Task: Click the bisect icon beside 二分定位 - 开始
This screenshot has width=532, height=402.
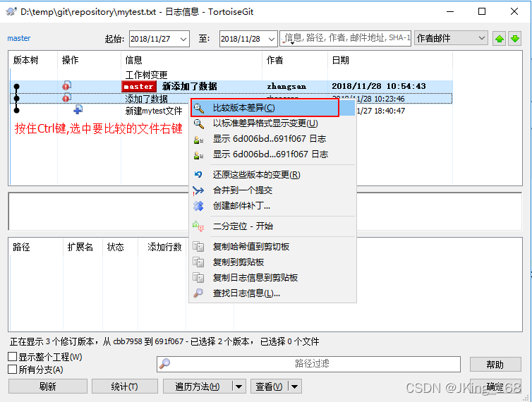Action: (x=198, y=226)
